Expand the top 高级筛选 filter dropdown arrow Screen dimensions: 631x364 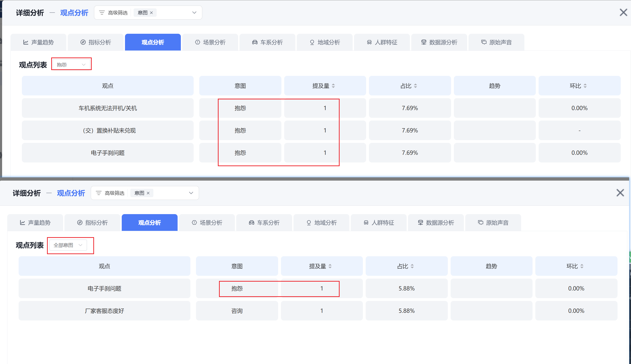[194, 13]
